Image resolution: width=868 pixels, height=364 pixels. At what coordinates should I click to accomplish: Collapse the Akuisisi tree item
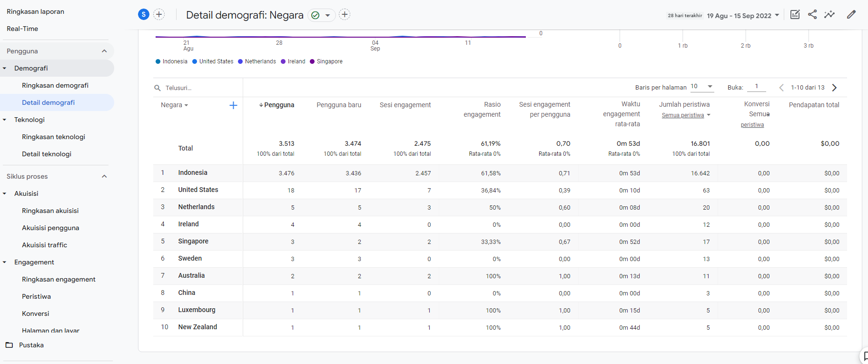pos(5,193)
